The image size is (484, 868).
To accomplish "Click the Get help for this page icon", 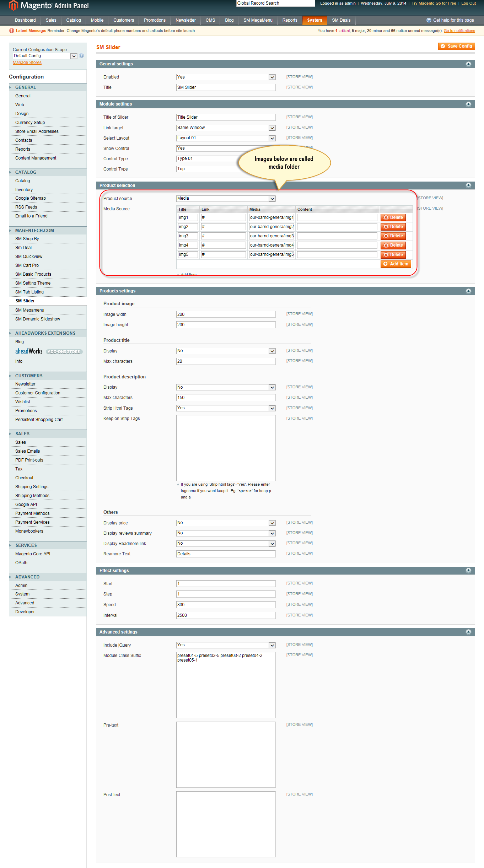I will [429, 20].
